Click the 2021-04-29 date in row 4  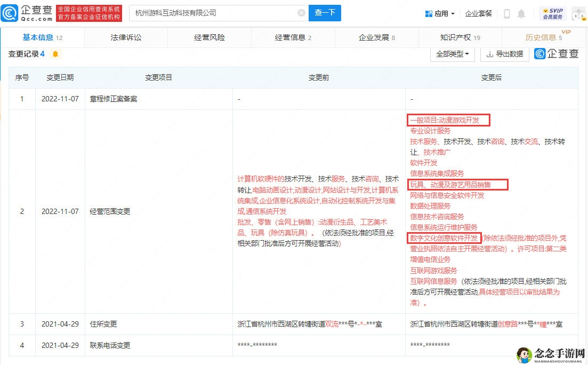click(x=60, y=345)
